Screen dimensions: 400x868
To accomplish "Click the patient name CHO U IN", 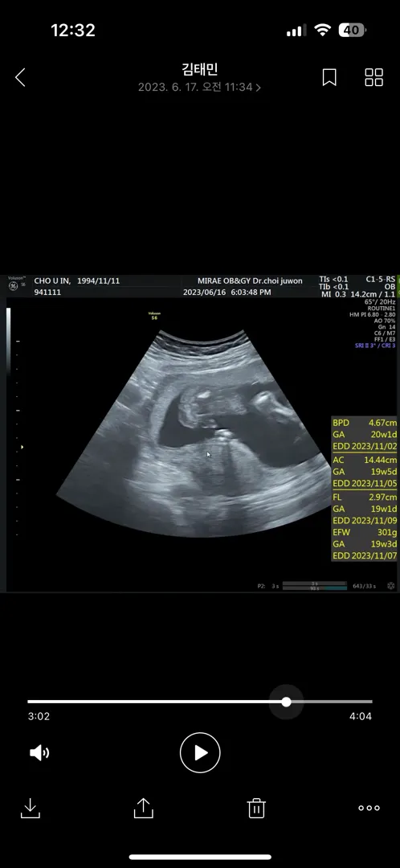I will click(x=51, y=280).
